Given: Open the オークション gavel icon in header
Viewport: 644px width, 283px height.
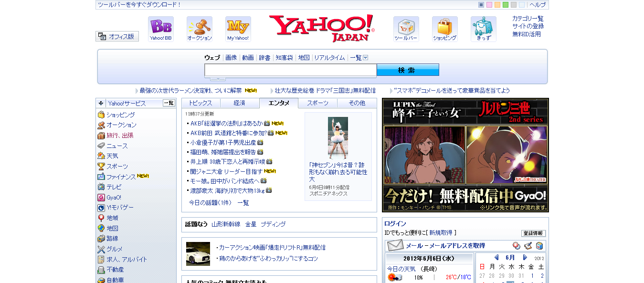Looking at the screenshot, I should [x=200, y=29].
